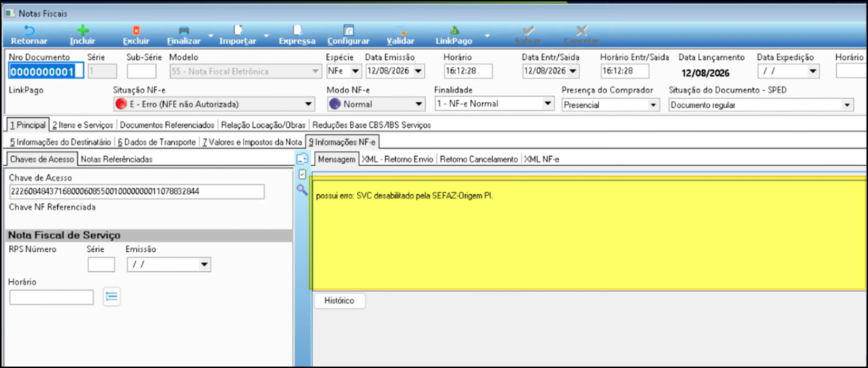Click the Chave NF Referenciada label
Image resolution: width=868 pixels, height=368 pixels.
[x=52, y=207]
